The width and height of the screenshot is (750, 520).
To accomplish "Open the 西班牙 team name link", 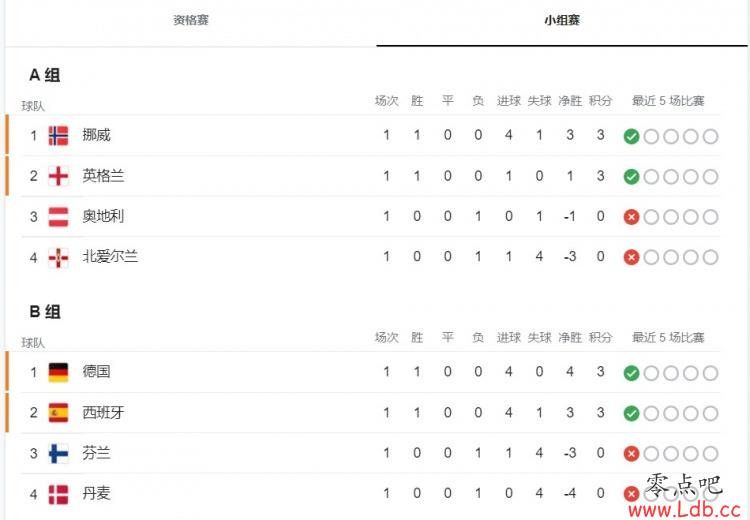I will click(103, 412).
